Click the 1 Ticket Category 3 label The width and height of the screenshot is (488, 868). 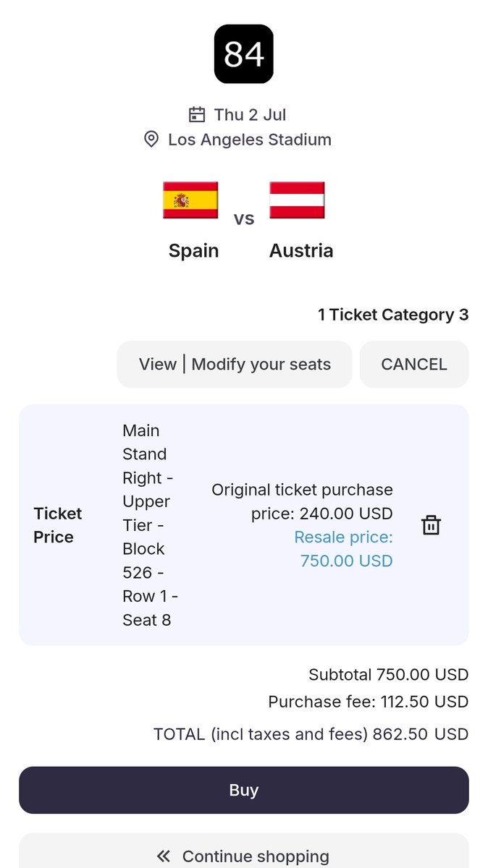point(393,315)
